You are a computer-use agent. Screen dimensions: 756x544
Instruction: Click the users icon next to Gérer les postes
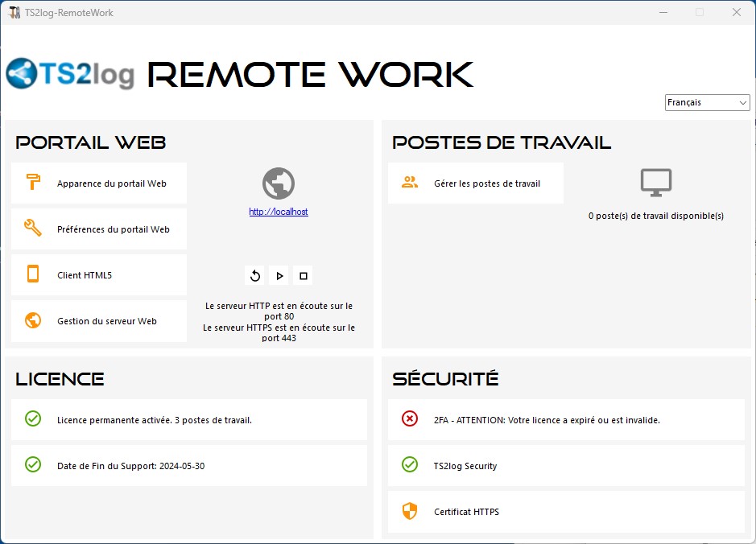coord(410,182)
